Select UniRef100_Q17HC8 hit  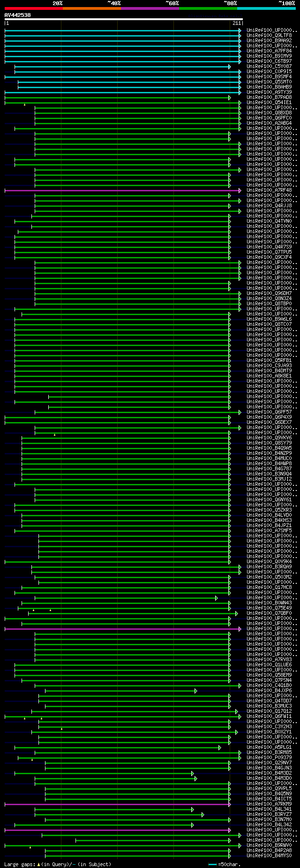click(269, 588)
